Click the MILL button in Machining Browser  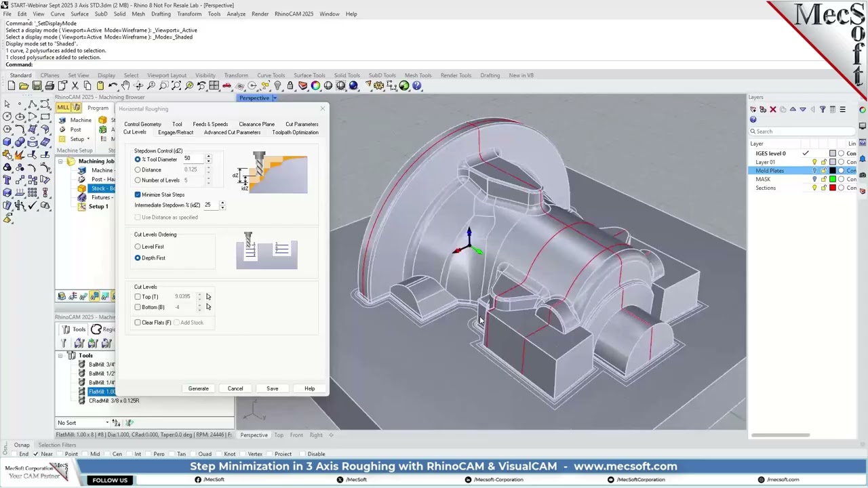click(63, 108)
